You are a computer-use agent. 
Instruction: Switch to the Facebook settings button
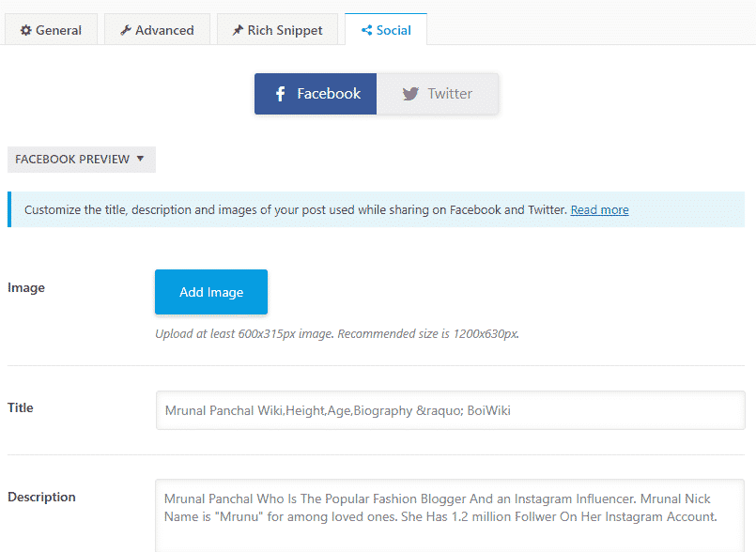(x=316, y=94)
